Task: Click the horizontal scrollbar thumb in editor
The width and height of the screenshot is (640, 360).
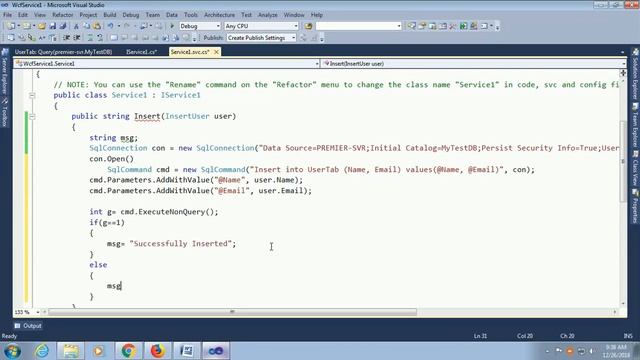Action: click(232, 312)
